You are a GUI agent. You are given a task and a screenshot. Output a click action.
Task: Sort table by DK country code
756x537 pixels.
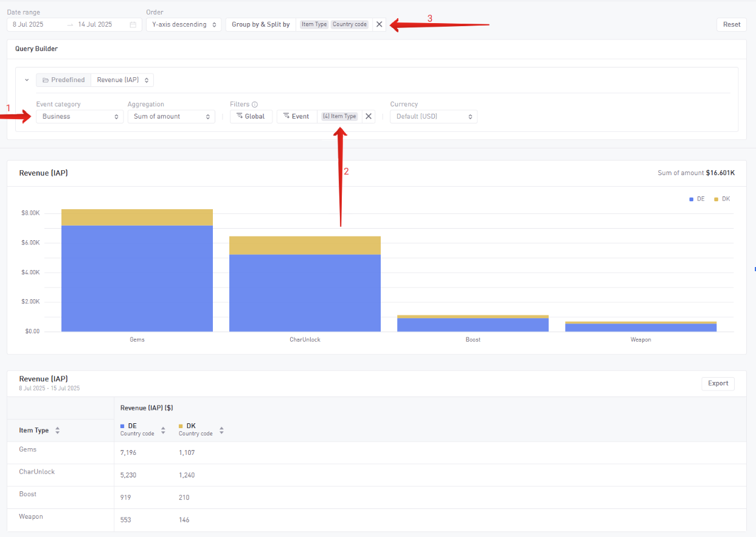[221, 430]
